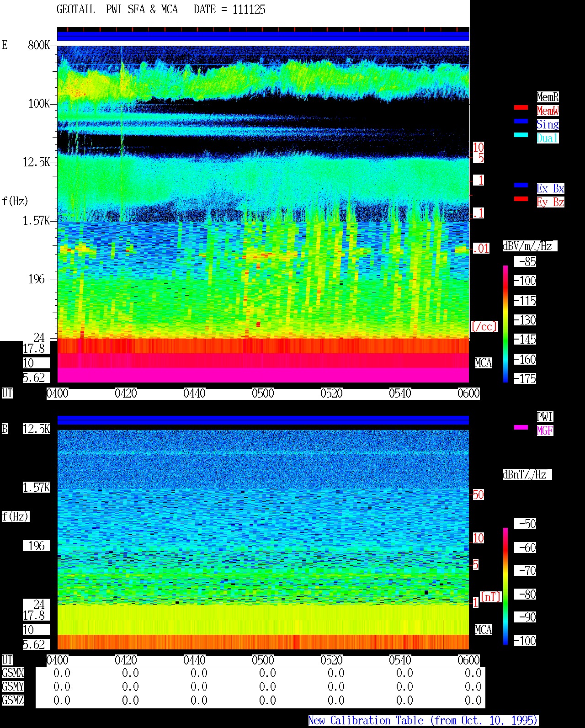This screenshot has width=585, height=728.
Task: Select the blue Ex Bx legend marker
Action: click(521, 186)
